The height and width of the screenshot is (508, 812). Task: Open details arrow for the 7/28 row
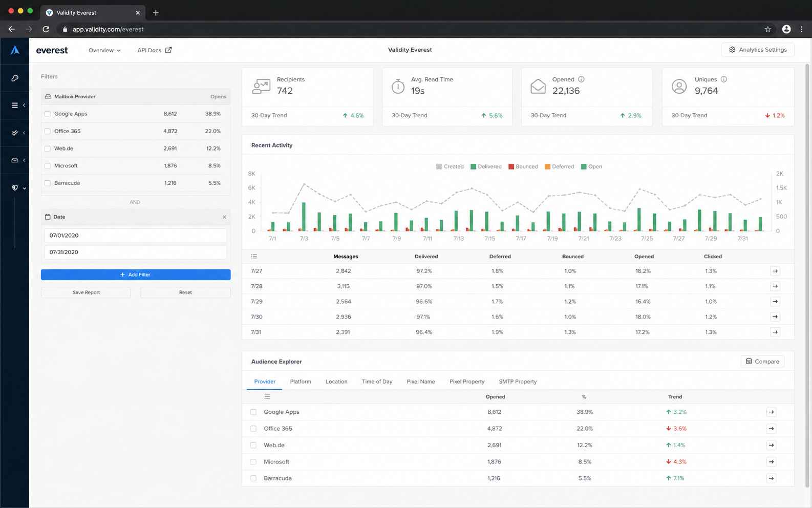[775, 286]
